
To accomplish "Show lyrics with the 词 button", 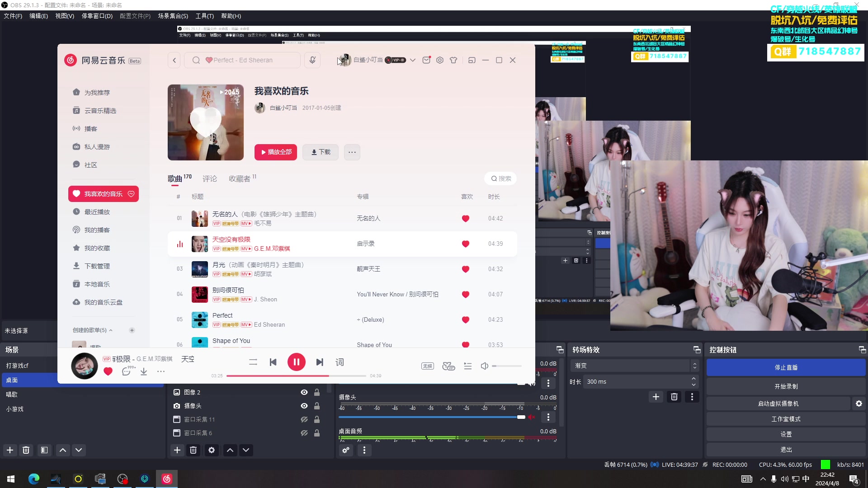I will [x=340, y=362].
